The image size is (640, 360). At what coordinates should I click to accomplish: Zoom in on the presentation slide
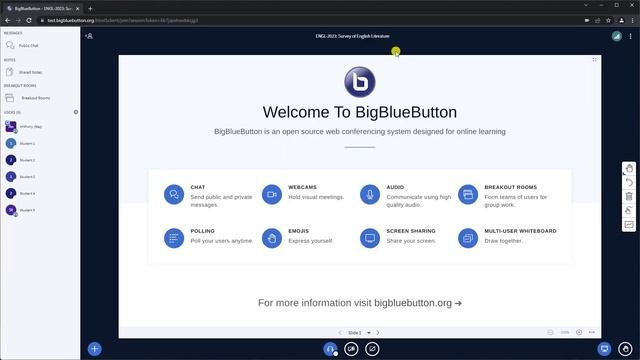(x=579, y=332)
